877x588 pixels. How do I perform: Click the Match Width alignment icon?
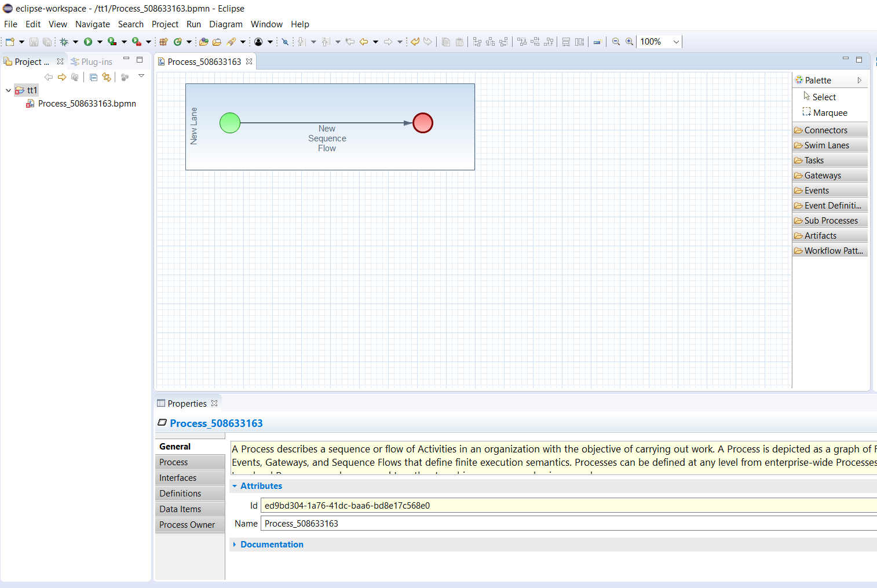tap(566, 42)
